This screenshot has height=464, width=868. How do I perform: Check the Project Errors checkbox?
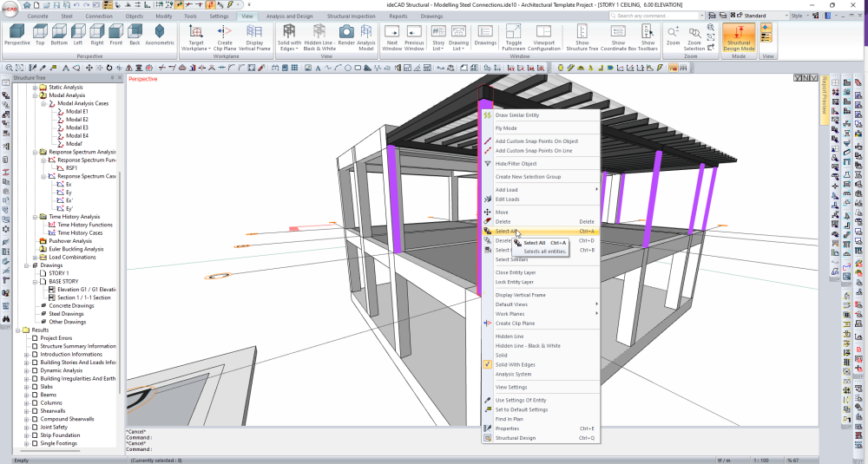point(35,338)
